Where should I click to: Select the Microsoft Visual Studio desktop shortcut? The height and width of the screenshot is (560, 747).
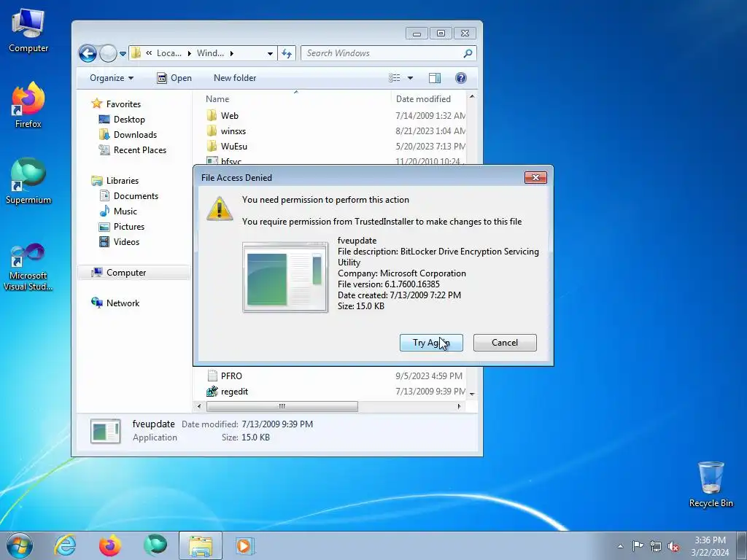[x=28, y=267]
